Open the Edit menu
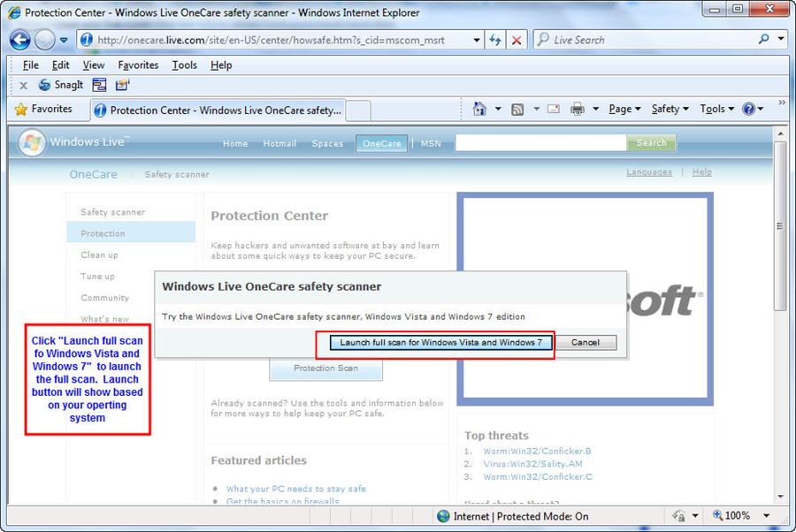 pyautogui.click(x=60, y=65)
